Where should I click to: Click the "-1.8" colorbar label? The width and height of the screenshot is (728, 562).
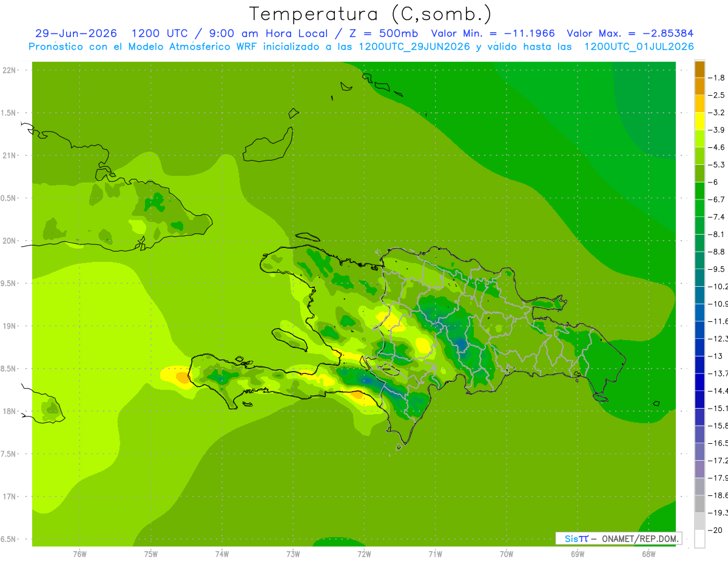coord(716,78)
